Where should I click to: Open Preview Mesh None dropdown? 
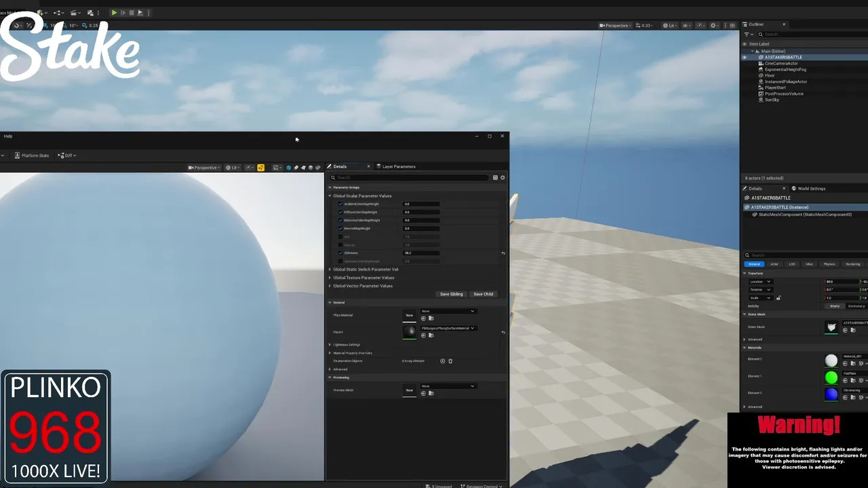click(x=448, y=386)
